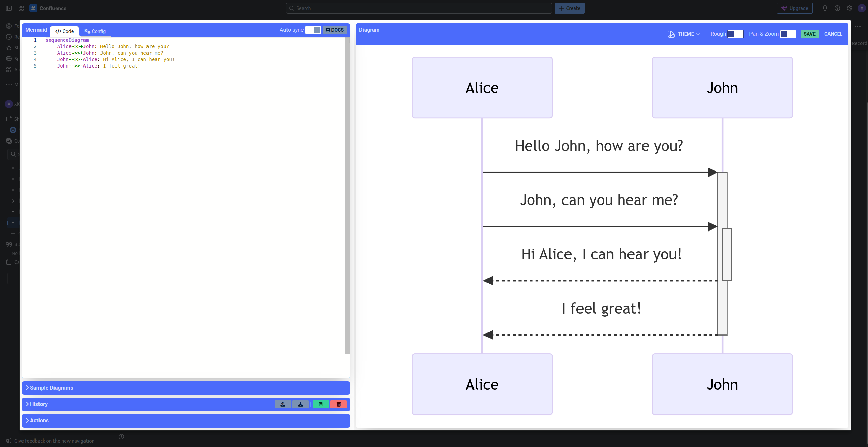Click the download history icon button
Screen dimensions: 868x447
(300, 404)
